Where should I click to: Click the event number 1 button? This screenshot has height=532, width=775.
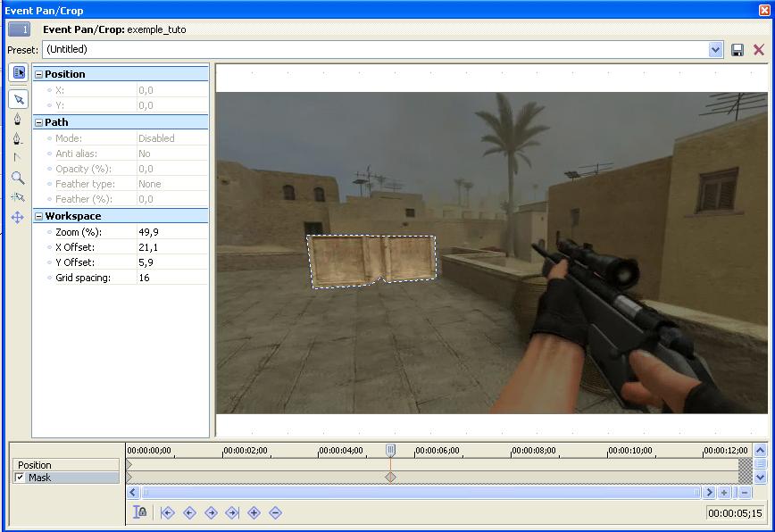click(x=20, y=29)
